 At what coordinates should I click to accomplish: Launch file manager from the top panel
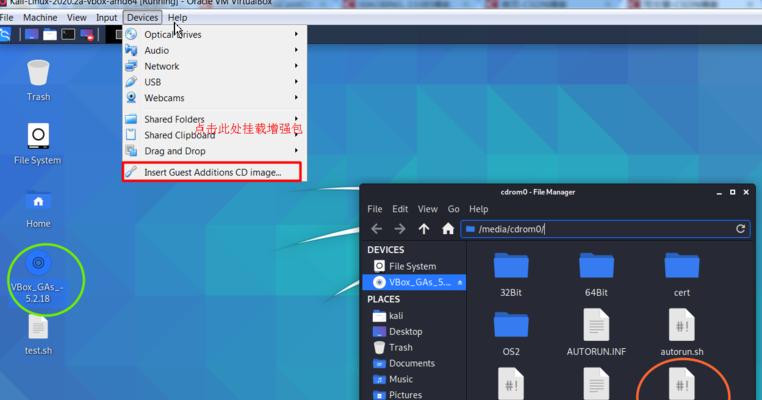click(50, 35)
